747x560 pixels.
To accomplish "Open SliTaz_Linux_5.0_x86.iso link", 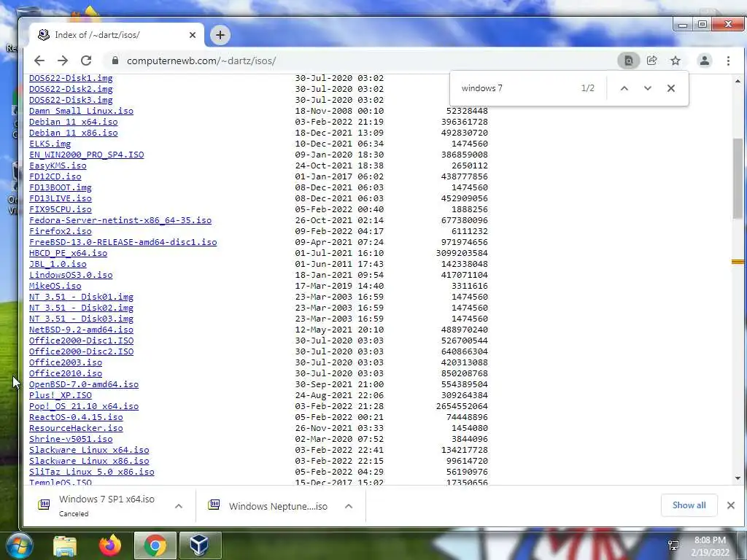I will 91,472.
